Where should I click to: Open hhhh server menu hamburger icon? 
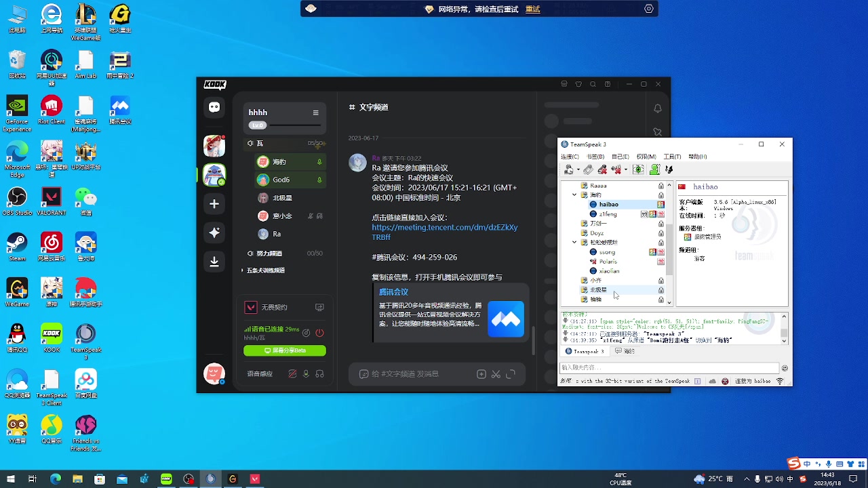pyautogui.click(x=315, y=113)
